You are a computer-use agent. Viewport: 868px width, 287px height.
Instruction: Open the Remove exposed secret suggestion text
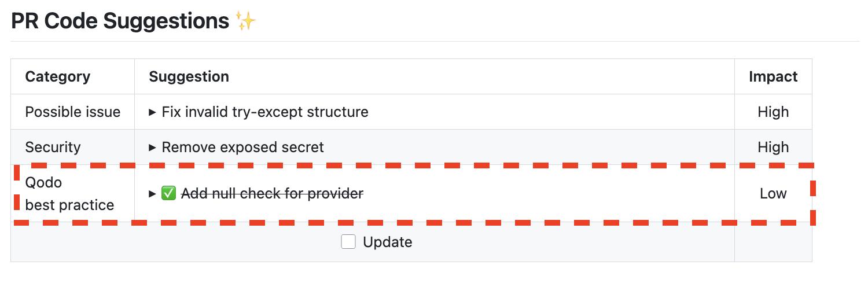[242, 148]
